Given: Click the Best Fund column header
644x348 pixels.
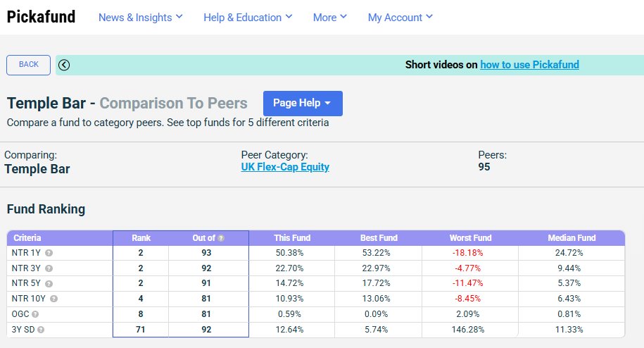Looking at the screenshot, I should pyautogui.click(x=379, y=238).
